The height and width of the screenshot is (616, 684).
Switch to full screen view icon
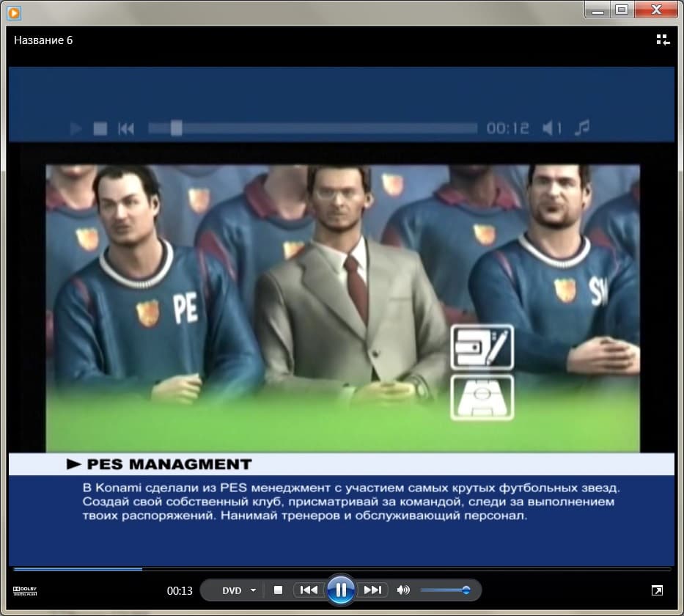tap(657, 590)
